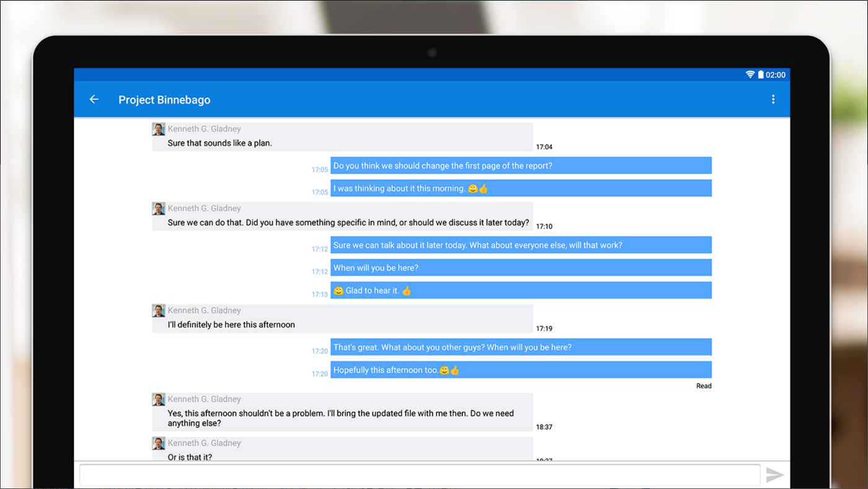Select the 'When will you be here?' message
The height and width of the screenshot is (489, 868).
pyautogui.click(x=521, y=267)
